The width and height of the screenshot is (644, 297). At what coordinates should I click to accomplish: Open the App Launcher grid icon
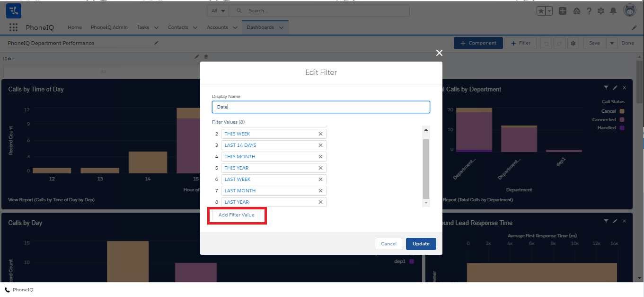(x=13, y=27)
